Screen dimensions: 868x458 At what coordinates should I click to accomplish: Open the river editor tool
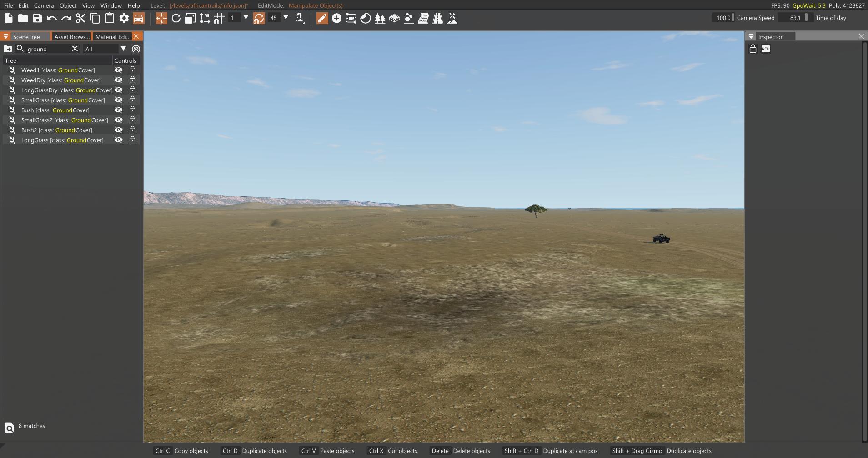pyautogui.click(x=423, y=18)
